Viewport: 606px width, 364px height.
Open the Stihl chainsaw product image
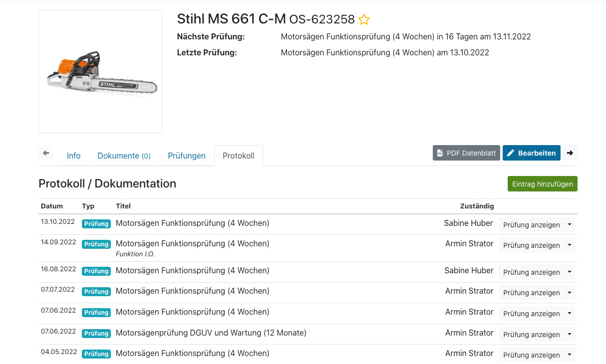(100, 71)
